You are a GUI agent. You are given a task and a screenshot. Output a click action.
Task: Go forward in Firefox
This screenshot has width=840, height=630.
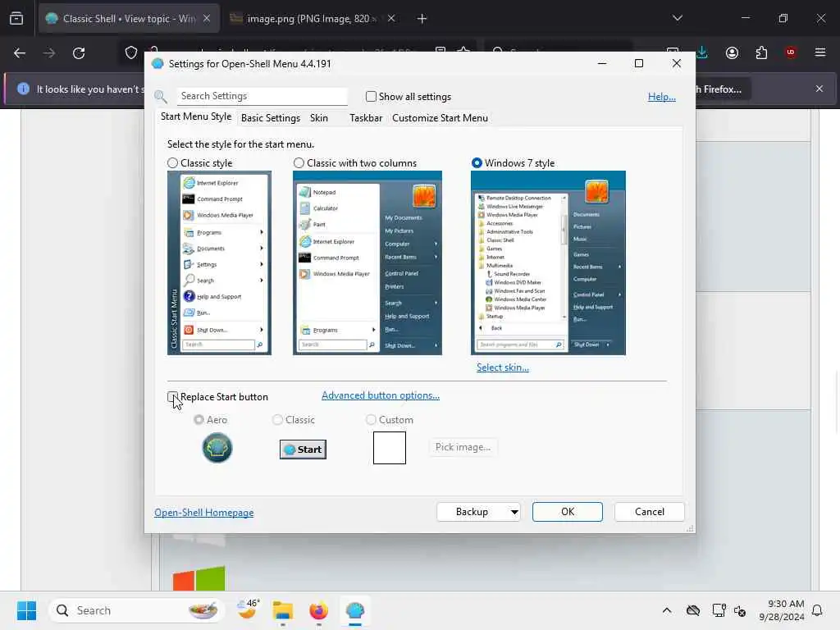(x=49, y=53)
